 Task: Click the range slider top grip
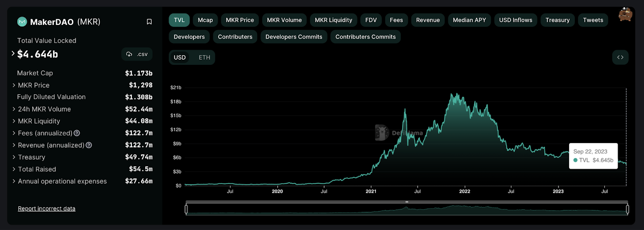pyautogui.click(x=407, y=202)
